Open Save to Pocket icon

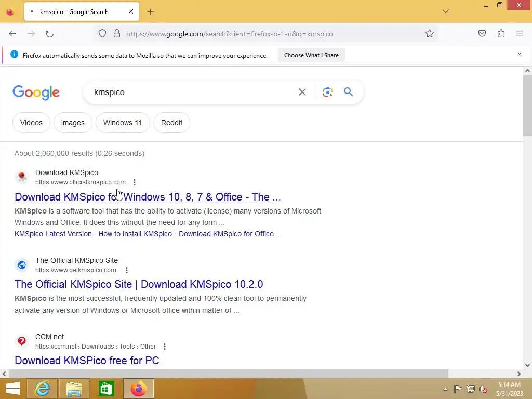click(482, 33)
